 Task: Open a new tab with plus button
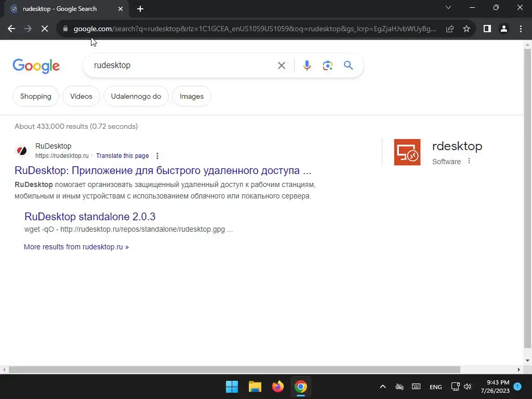click(x=140, y=9)
